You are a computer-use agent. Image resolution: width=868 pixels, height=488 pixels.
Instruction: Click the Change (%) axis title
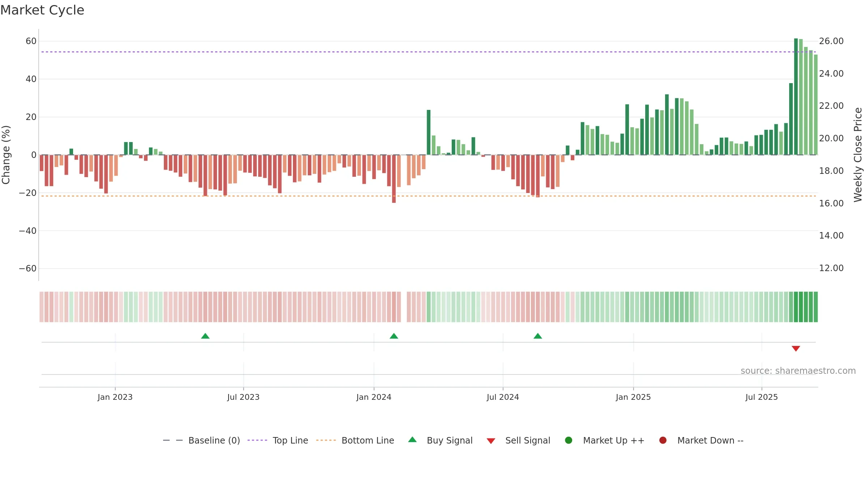[x=6, y=155]
